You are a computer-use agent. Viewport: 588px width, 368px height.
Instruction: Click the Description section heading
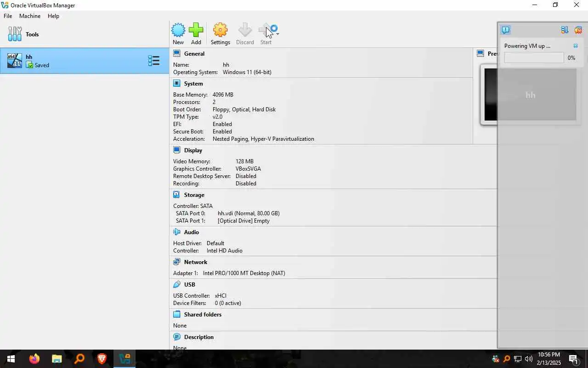(199, 337)
